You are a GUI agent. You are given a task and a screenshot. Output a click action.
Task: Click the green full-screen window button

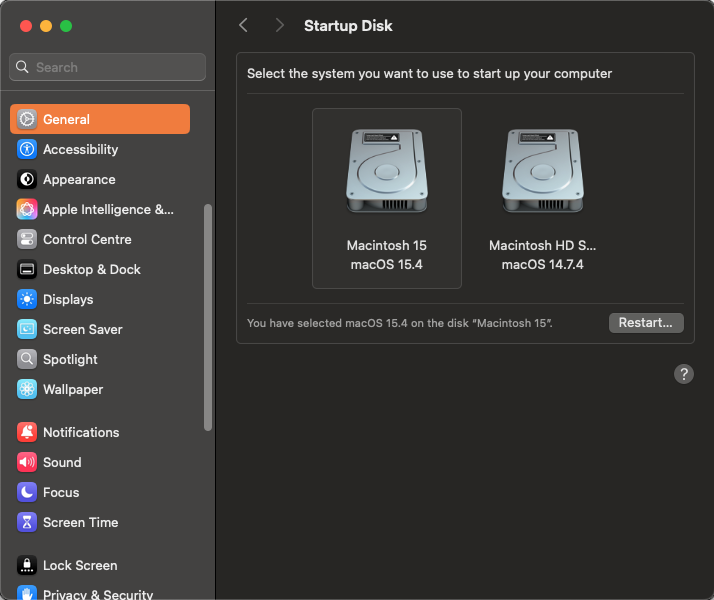coord(66,26)
